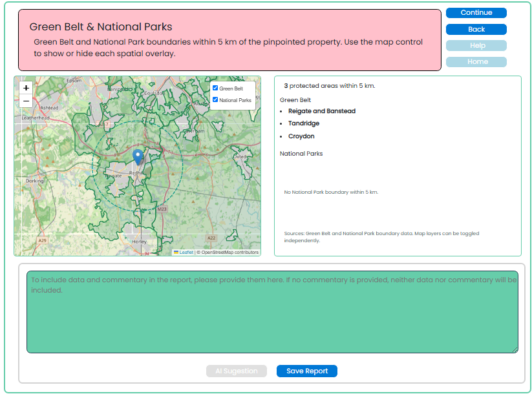Toggle the National Parks overlay checkbox
Screen dimensions: 532x394
coord(215,99)
